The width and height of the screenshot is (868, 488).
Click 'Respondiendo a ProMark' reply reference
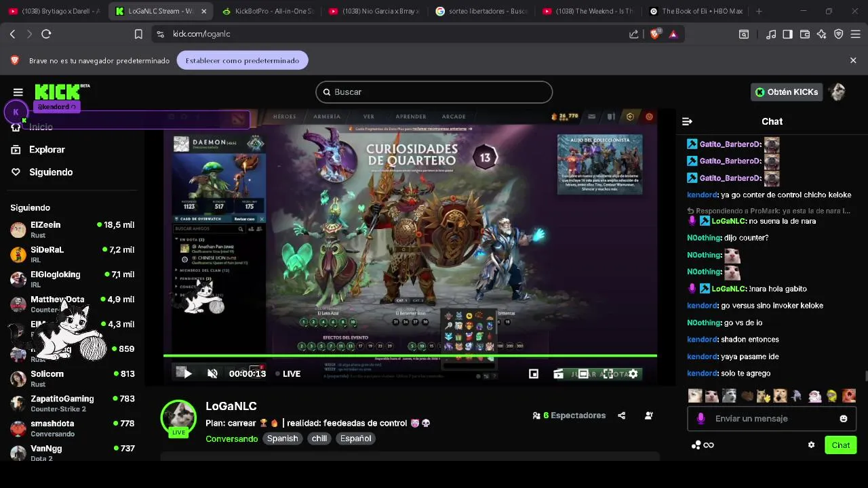click(x=768, y=211)
